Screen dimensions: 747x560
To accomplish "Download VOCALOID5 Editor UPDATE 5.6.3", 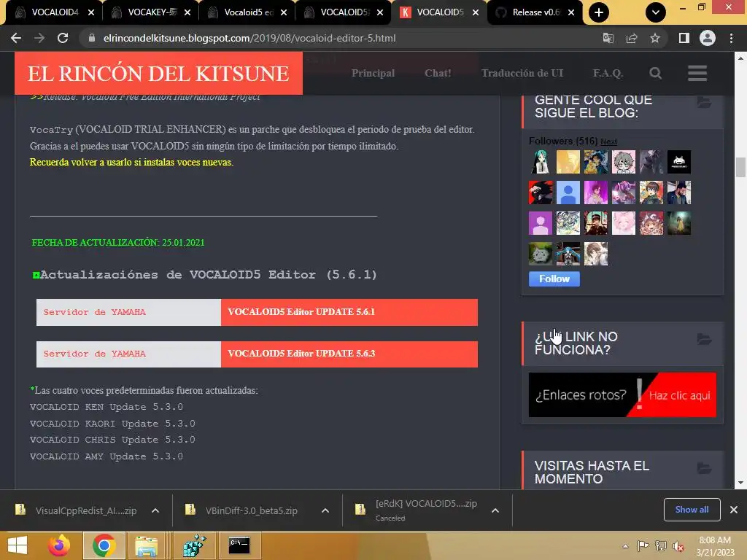I will (x=349, y=354).
